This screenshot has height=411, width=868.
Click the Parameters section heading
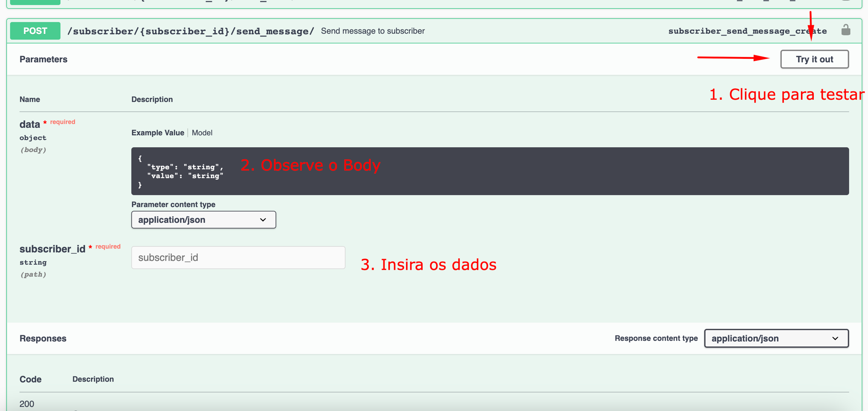point(43,59)
